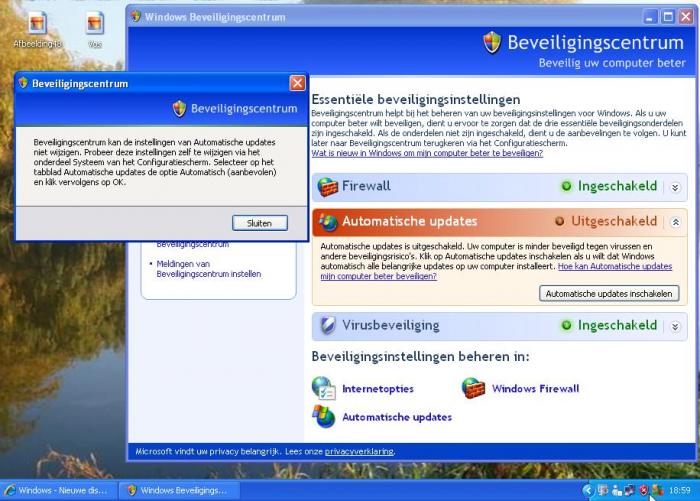
Task: Collapse the Automatische updates section chevron
Action: coord(675,222)
